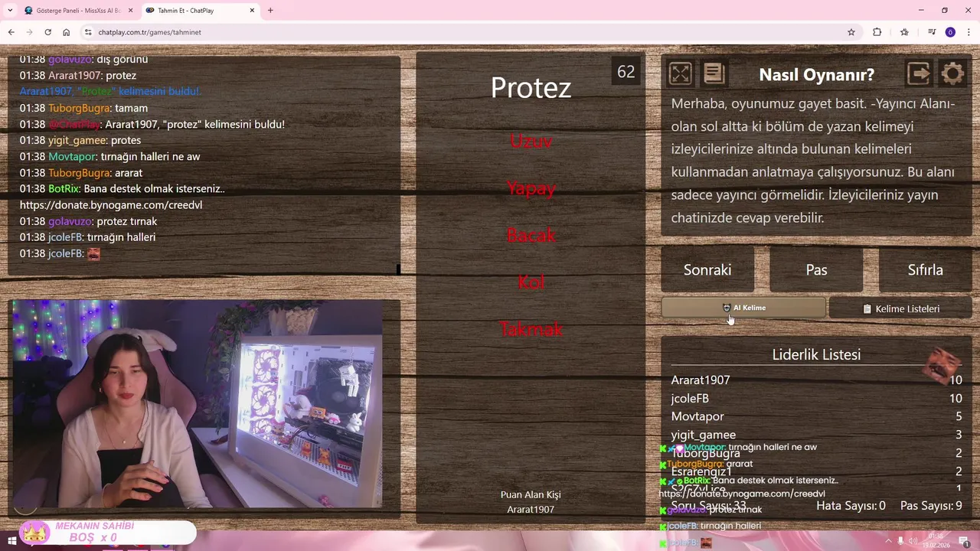
Task: Click the browser home icon
Action: coord(67,32)
